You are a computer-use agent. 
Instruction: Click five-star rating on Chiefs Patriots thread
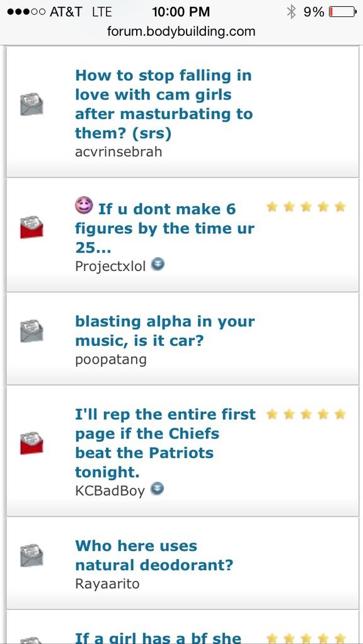coord(306,415)
